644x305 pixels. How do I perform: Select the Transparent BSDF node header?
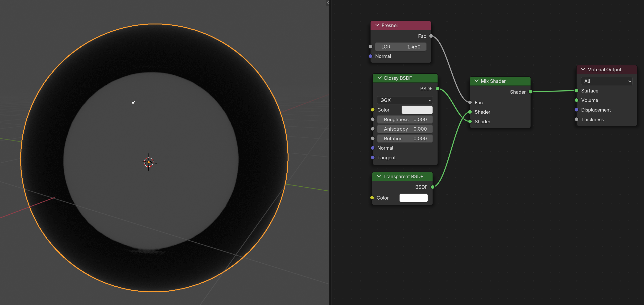[402, 176]
